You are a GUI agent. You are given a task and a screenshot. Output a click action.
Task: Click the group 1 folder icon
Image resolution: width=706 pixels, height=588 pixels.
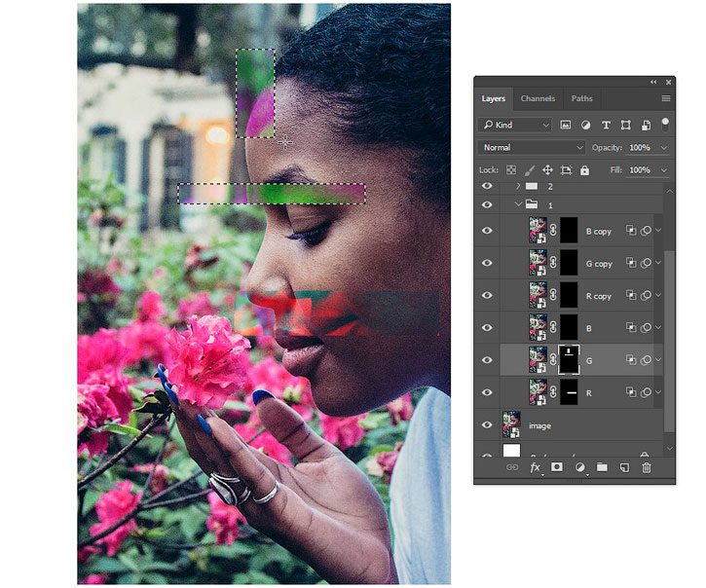pos(532,204)
